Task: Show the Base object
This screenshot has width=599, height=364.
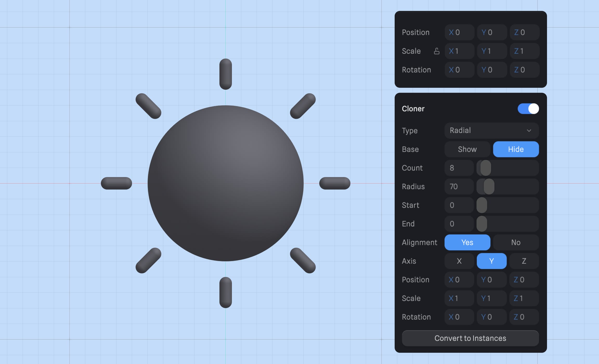Action: (467, 149)
